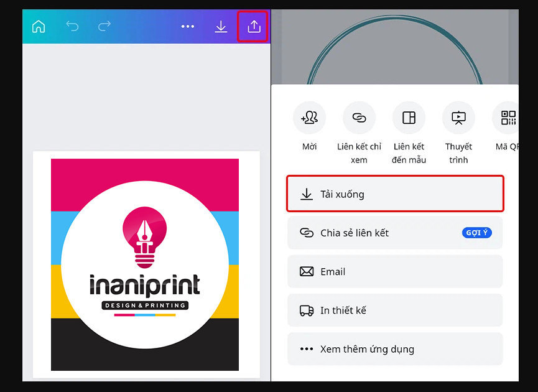The image size is (538, 392).
Task: Redo the last edit
Action: pos(104,26)
